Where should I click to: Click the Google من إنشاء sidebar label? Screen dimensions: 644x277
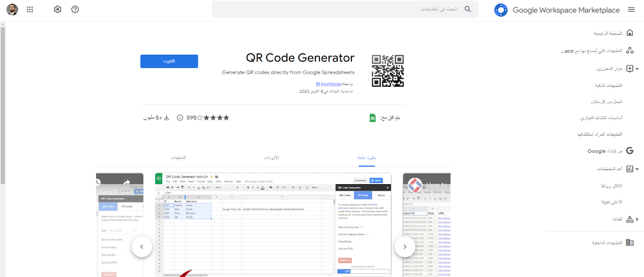[x=605, y=151]
